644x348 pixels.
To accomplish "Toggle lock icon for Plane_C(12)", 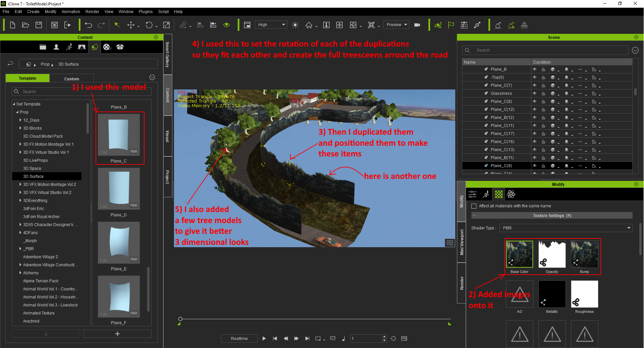I will [543, 110].
